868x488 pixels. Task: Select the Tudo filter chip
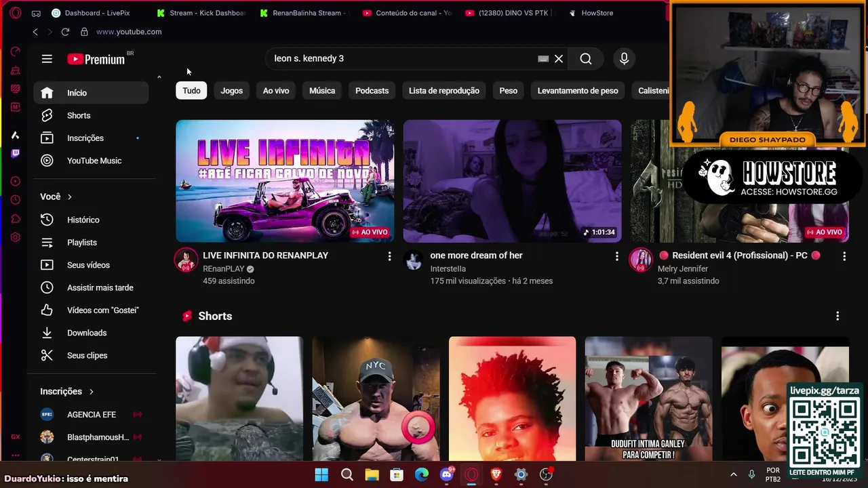[191, 91]
